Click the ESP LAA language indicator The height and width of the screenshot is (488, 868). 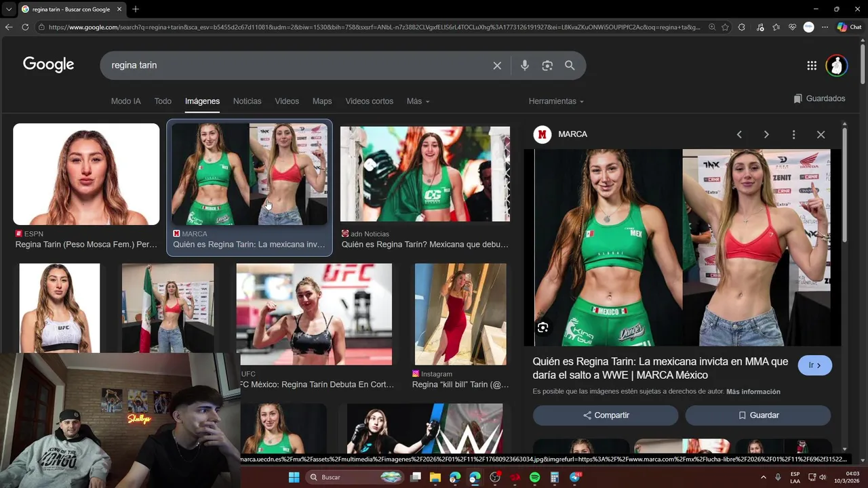(x=795, y=477)
